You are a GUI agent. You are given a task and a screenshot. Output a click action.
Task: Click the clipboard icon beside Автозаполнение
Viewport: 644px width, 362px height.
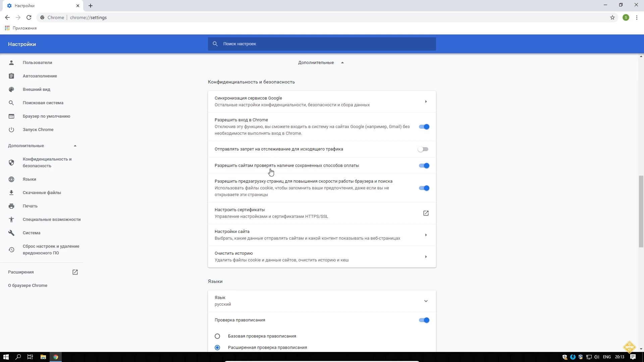pos(11,76)
